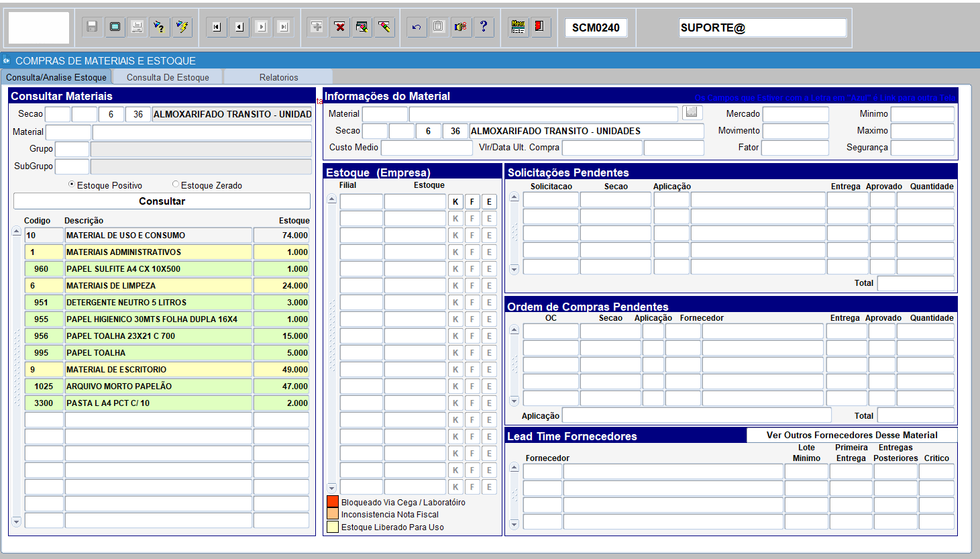Viewport: 980px width, 559px height.
Task: Click Ver Outros Fornecedores Desse Material
Action: [x=852, y=435]
